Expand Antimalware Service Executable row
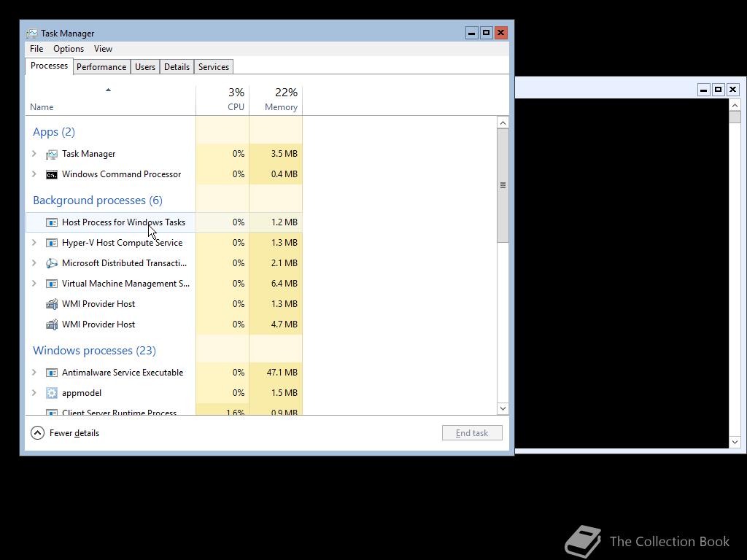This screenshot has height=560, width=747. pos(34,373)
